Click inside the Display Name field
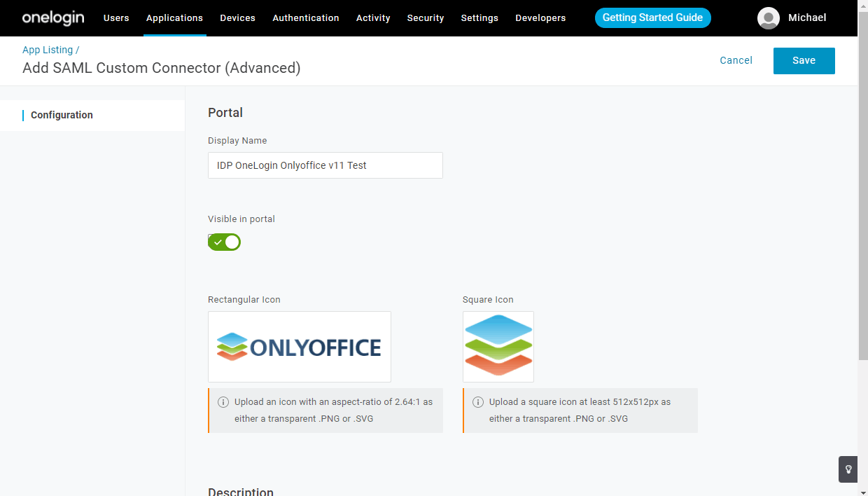Image resolution: width=868 pixels, height=496 pixels. coord(325,165)
